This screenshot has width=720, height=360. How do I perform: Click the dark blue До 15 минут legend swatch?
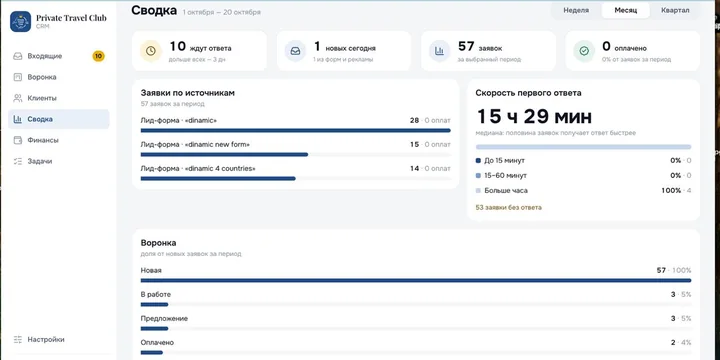pyautogui.click(x=478, y=161)
